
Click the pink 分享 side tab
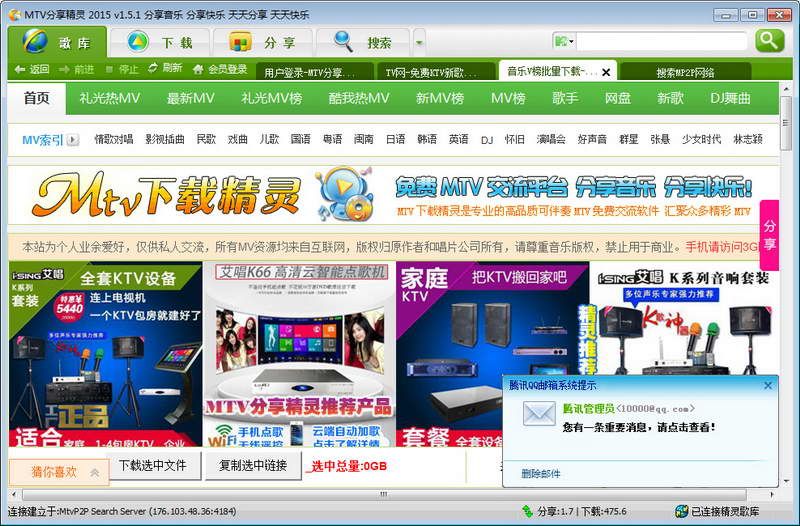pyautogui.click(x=769, y=235)
